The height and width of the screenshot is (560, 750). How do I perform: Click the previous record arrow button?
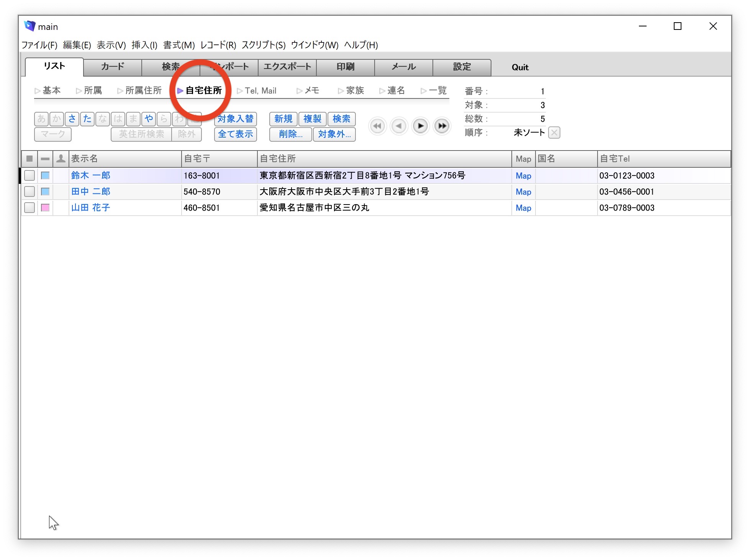(399, 126)
